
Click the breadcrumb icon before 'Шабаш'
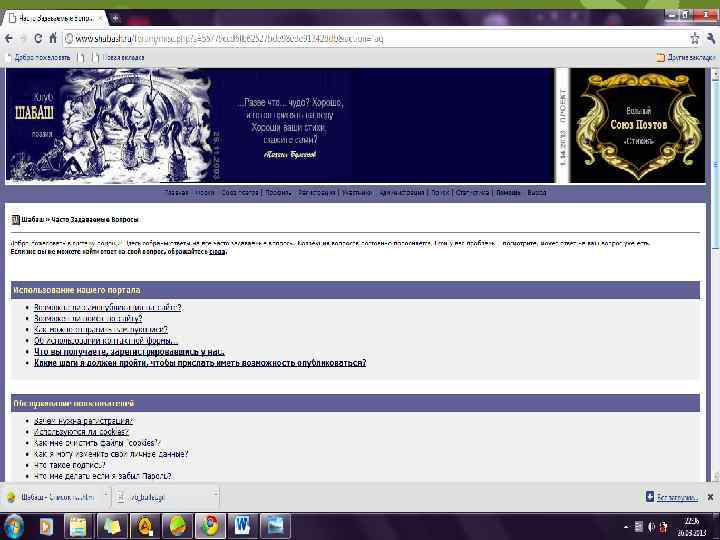15,219
